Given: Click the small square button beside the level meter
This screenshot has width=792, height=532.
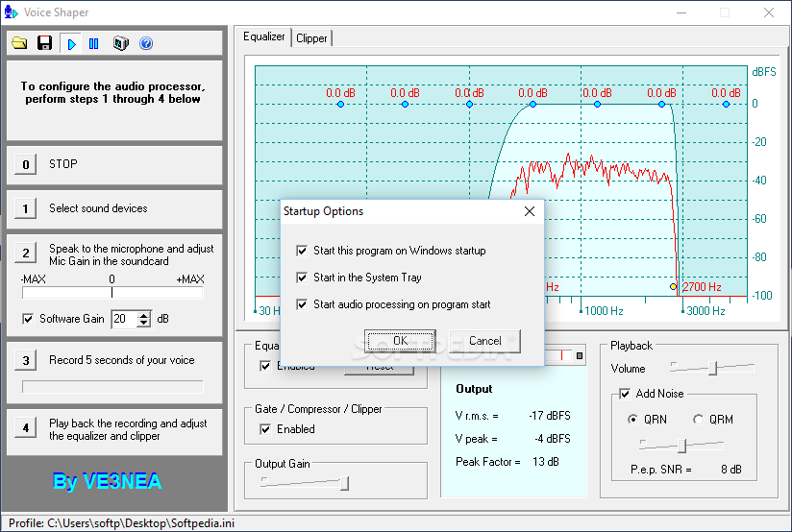Looking at the screenshot, I should click(x=580, y=356).
